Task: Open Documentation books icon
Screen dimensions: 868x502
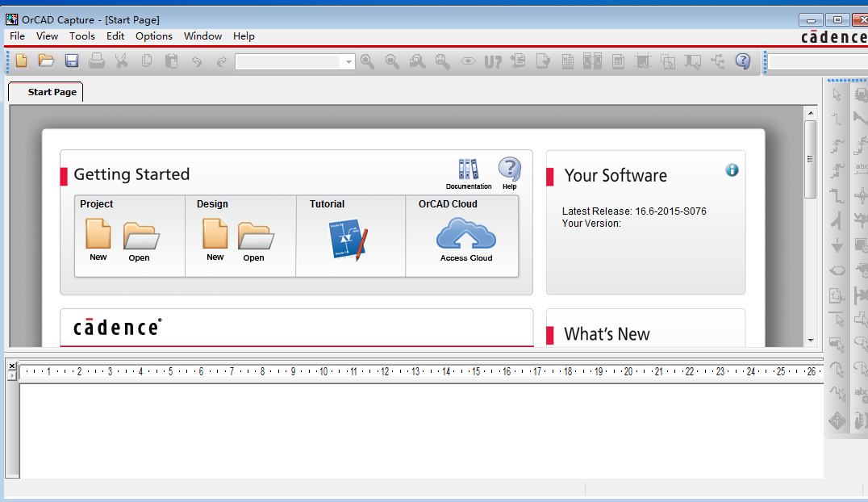Action: pos(469,174)
